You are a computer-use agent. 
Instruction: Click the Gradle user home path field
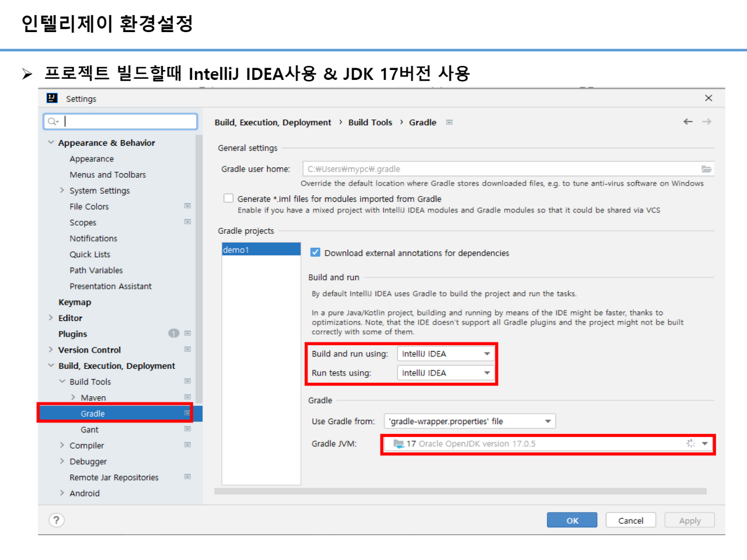pyautogui.click(x=508, y=169)
